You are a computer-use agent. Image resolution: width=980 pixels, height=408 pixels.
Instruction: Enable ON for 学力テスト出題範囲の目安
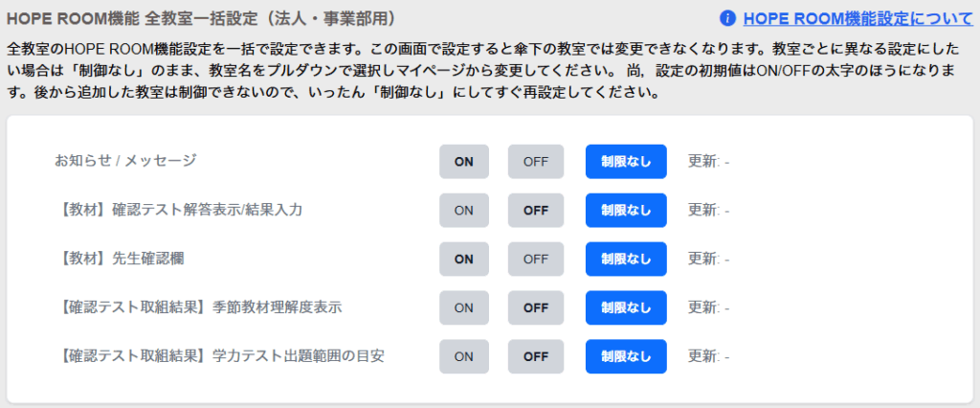(464, 356)
